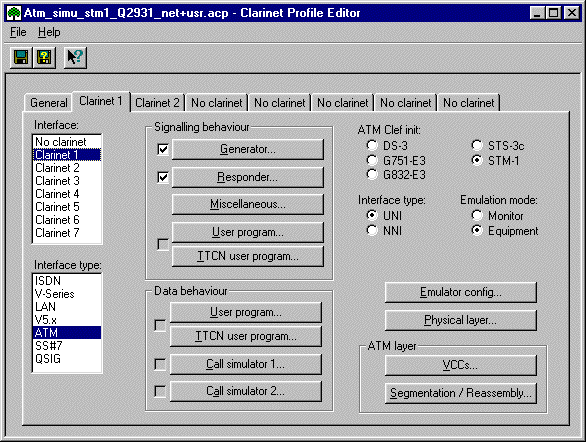This screenshot has width=586, height=442.
Task: Set emulation mode to Equipment
Action: (477, 231)
